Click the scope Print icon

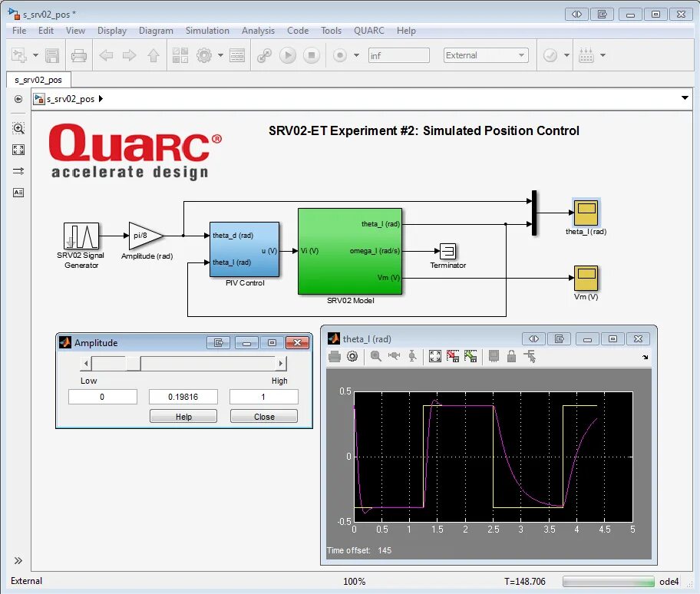click(x=335, y=356)
